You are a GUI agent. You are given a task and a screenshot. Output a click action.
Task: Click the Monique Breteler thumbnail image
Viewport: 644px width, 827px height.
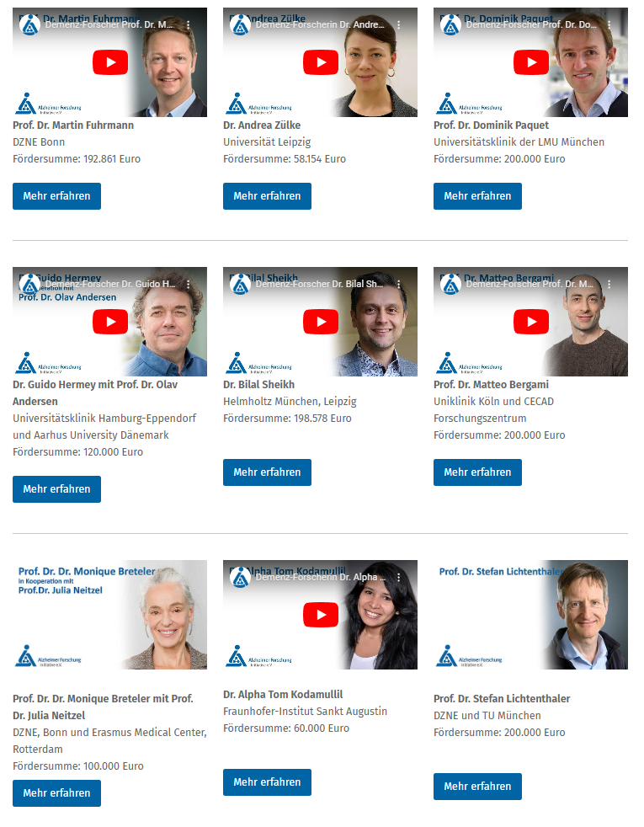(x=109, y=615)
